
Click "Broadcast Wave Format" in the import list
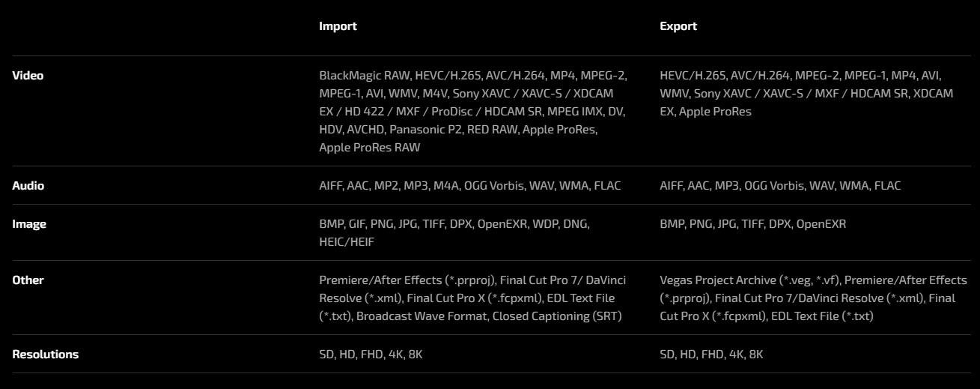[x=421, y=316]
